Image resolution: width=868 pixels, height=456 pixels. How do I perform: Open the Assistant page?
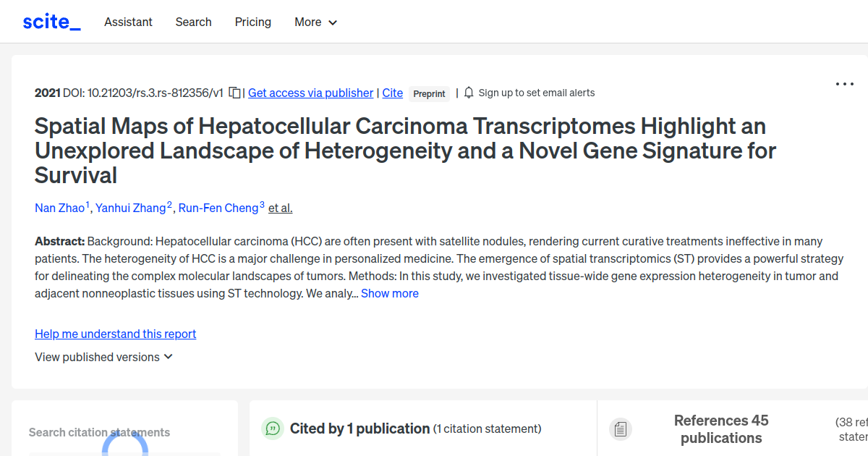[128, 22]
